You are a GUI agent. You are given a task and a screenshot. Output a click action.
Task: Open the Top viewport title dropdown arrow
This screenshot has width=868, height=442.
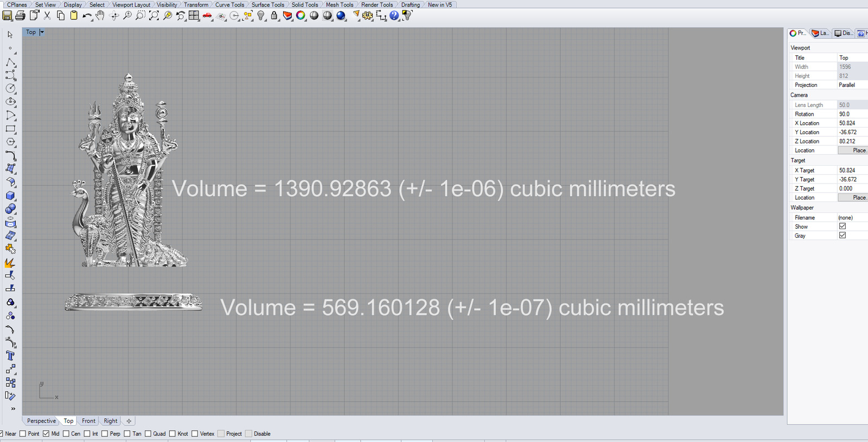42,33
